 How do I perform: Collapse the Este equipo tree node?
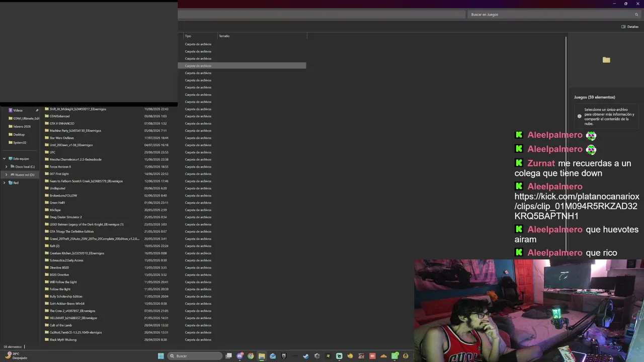coord(5,158)
